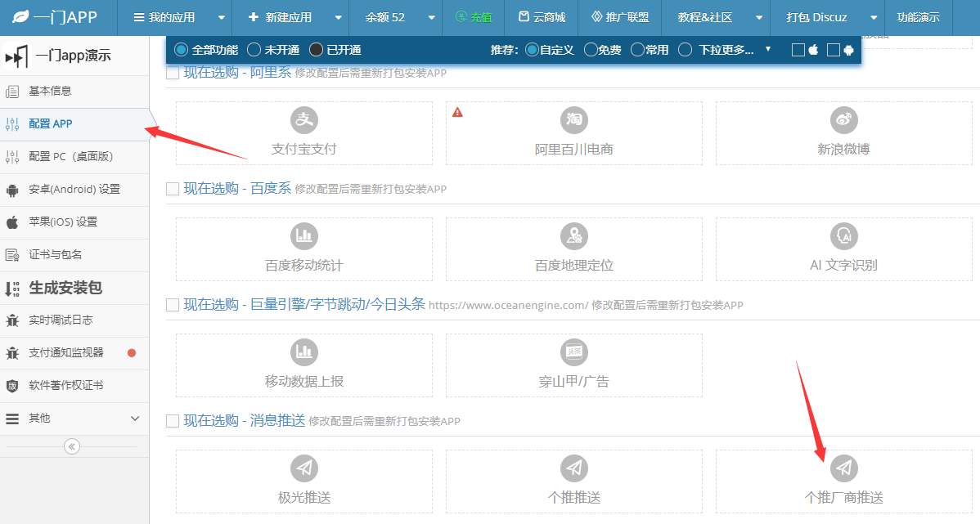Select the 未开通 radio button
This screenshot has height=524, width=980.
click(x=254, y=49)
